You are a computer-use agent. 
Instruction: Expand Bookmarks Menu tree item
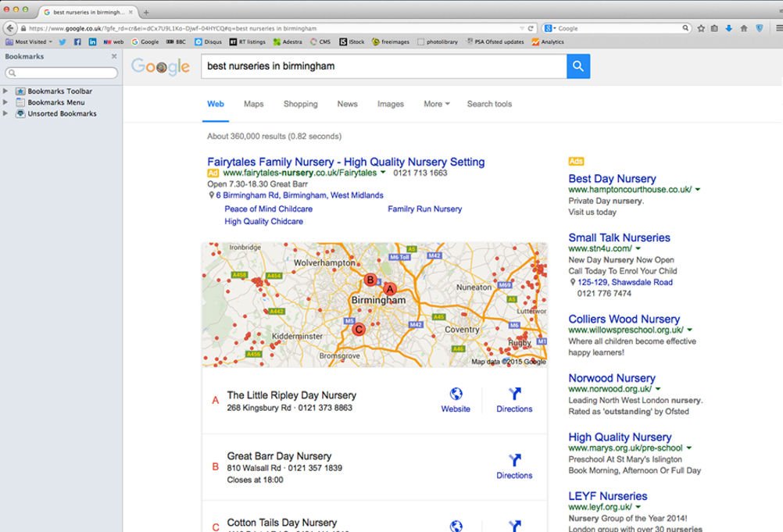[5, 102]
